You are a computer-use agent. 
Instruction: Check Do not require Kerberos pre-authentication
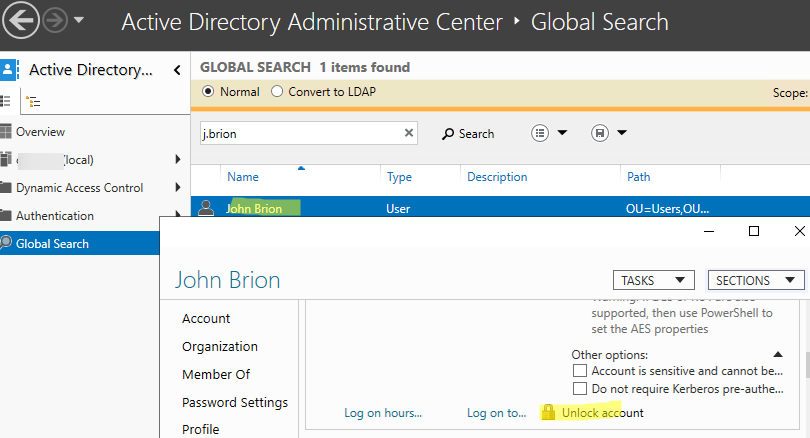click(580, 388)
